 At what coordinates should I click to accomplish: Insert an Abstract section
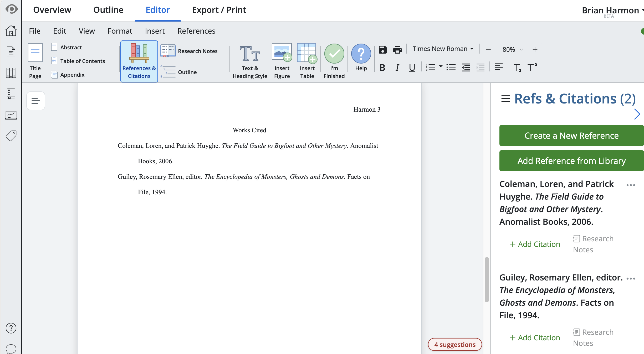[67, 47]
